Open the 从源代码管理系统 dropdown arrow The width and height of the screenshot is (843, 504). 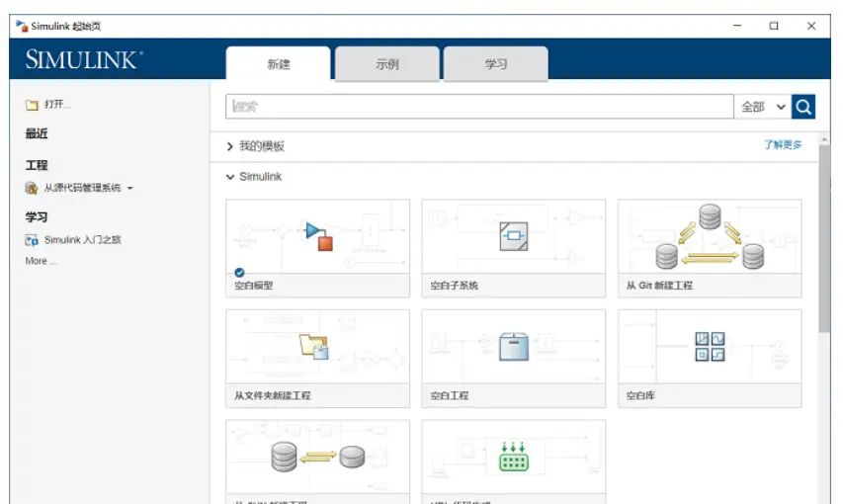pyautogui.click(x=130, y=189)
